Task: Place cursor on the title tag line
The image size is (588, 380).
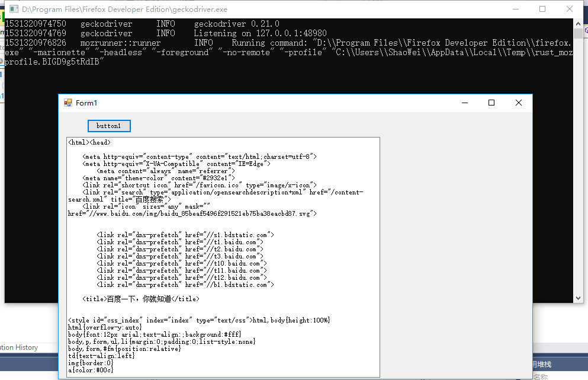Action: point(141,299)
